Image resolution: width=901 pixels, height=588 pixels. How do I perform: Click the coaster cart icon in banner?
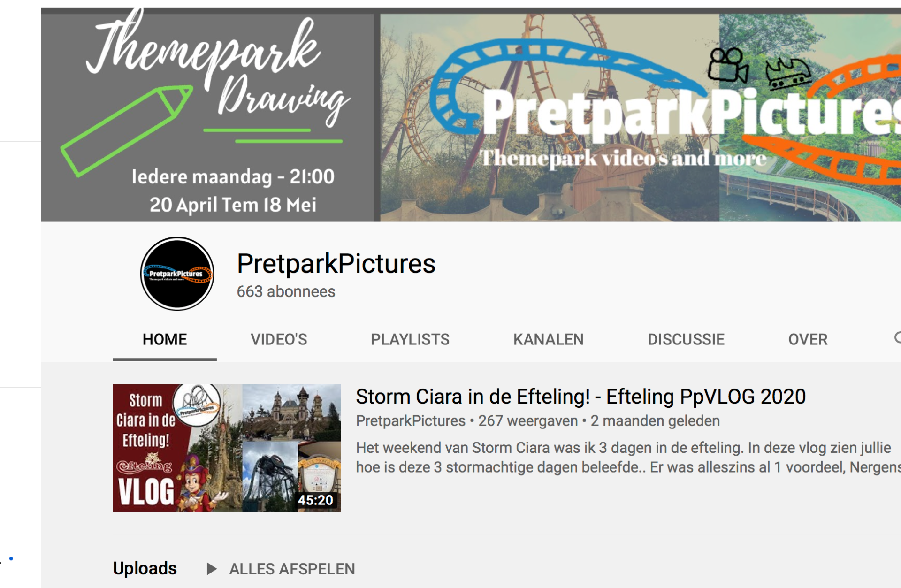(x=787, y=73)
